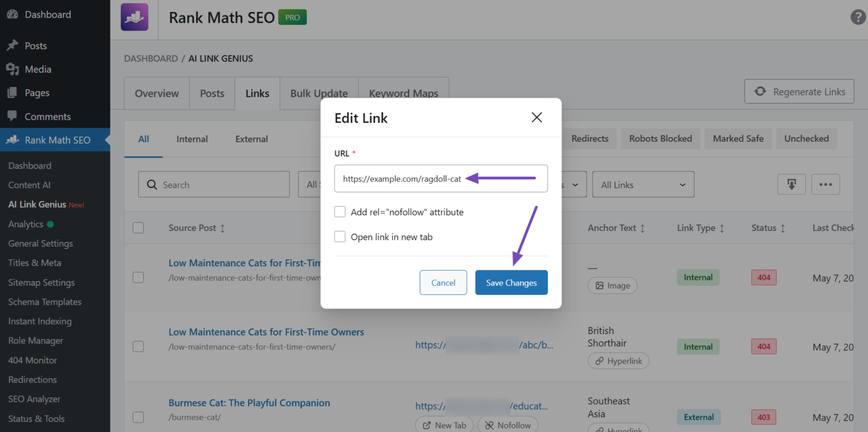Filter by Redirects

[x=590, y=138]
